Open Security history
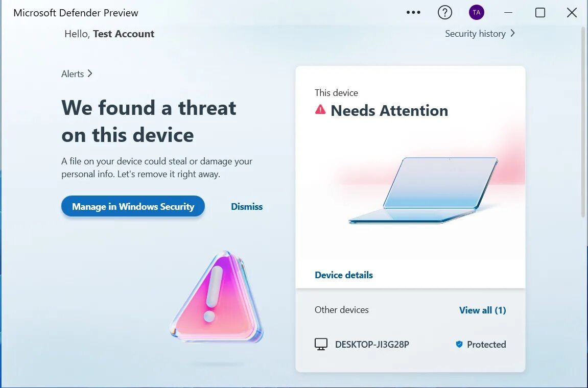 coord(480,34)
